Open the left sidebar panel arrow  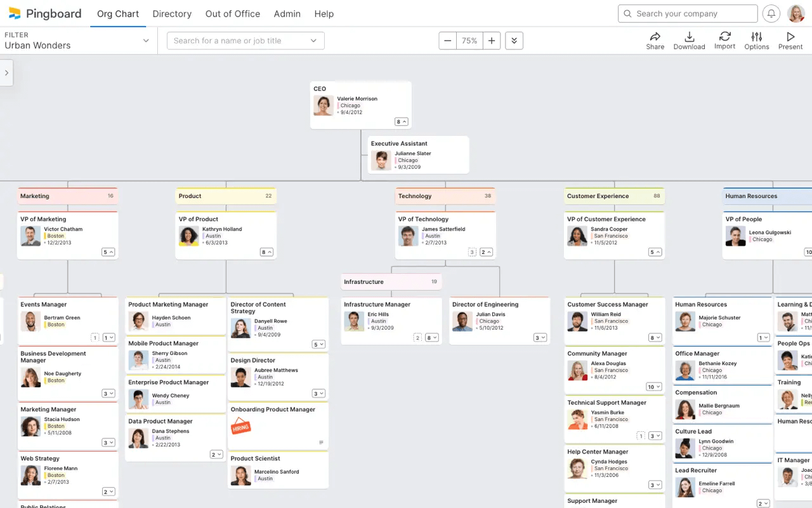6,73
